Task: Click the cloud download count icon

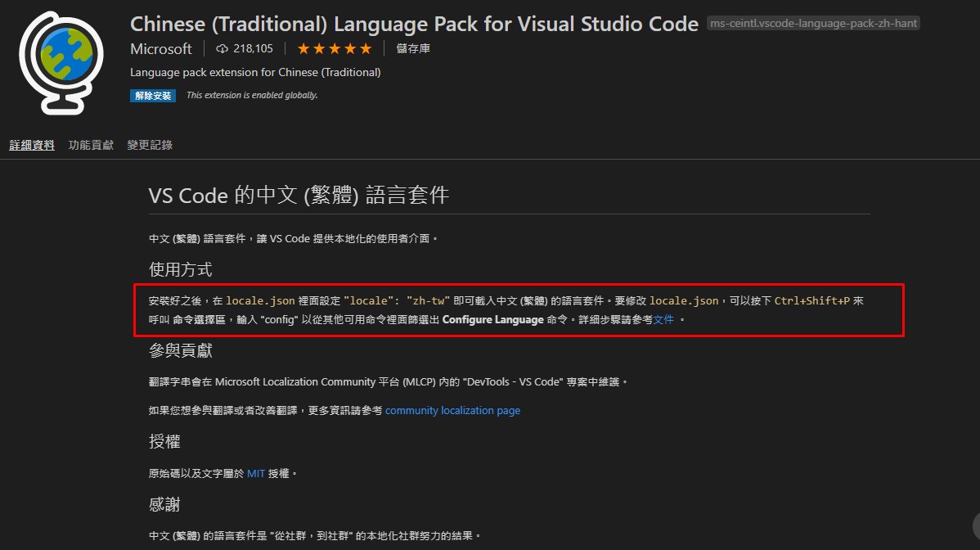Action: (222, 49)
